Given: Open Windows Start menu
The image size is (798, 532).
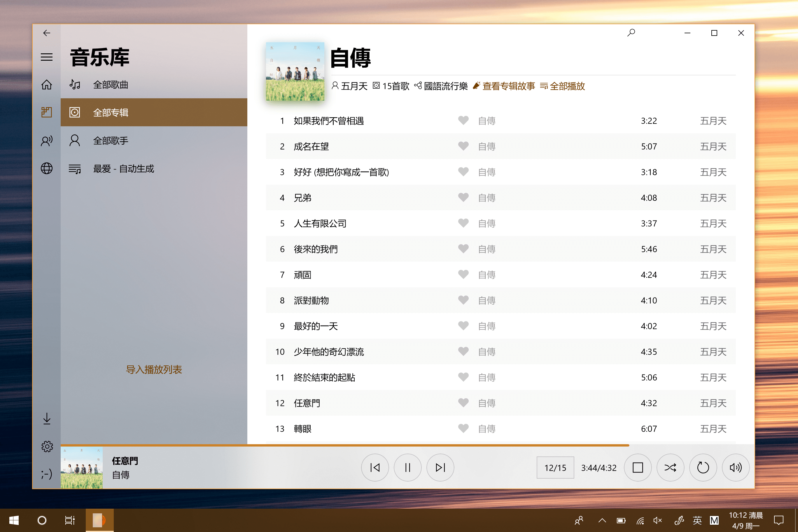Looking at the screenshot, I should [14, 520].
